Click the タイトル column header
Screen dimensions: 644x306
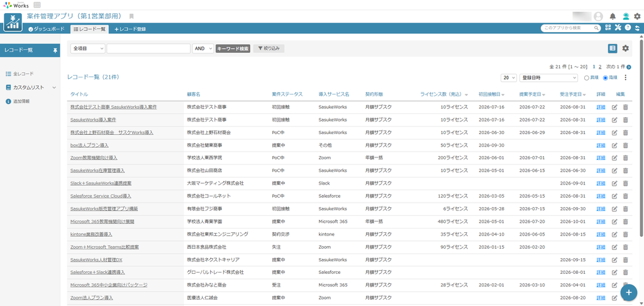[x=79, y=94]
